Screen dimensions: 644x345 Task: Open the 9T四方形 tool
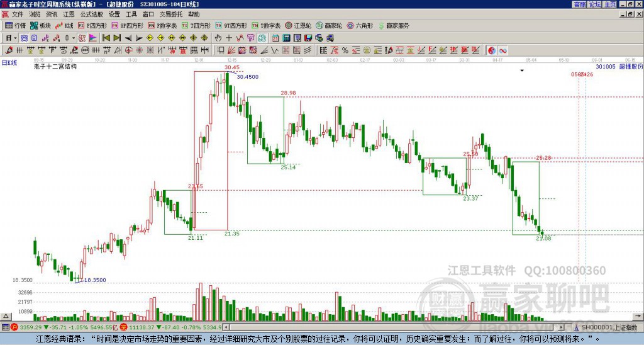(x=231, y=25)
